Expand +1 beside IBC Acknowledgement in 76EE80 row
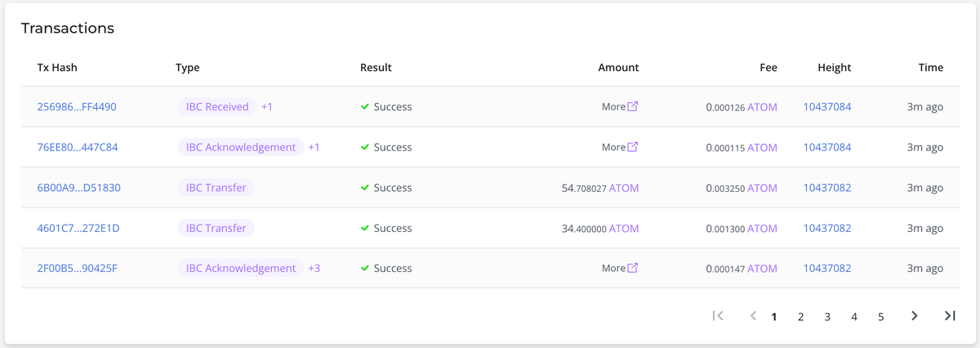 (x=314, y=147)
